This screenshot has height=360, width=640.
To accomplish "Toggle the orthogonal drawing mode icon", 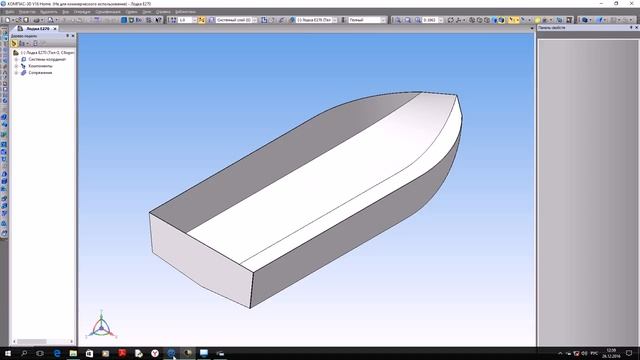I will (x=201, y=20).
